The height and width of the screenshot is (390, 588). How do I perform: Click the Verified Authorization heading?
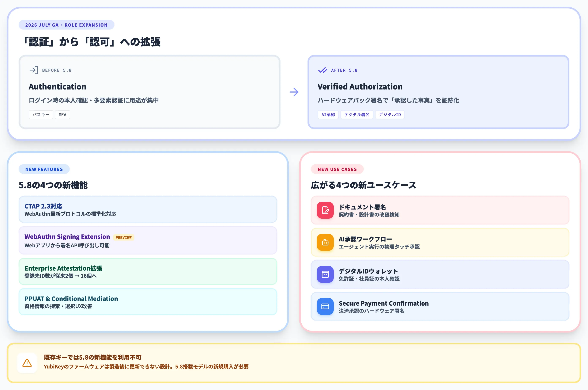(x=360, y=87)
